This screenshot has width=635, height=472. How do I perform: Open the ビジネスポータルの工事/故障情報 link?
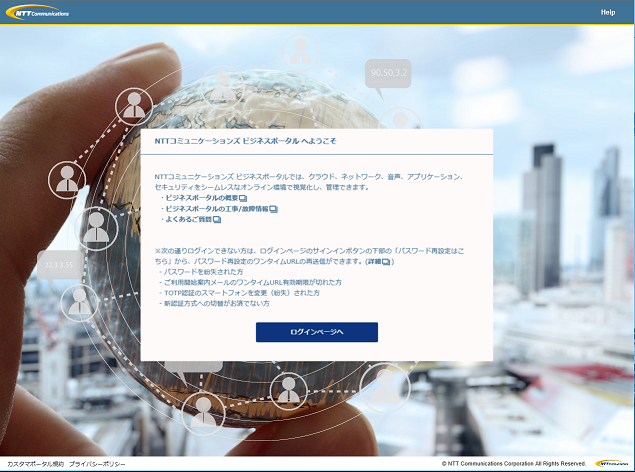coord(217,209)
